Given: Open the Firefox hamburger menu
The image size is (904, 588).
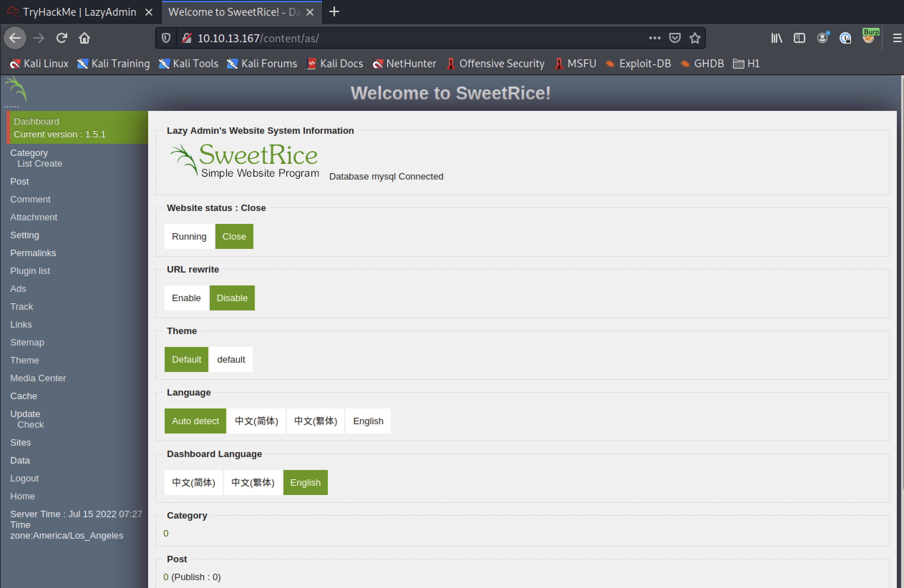Looking at the screenshot, I should [x=897, y=38].
